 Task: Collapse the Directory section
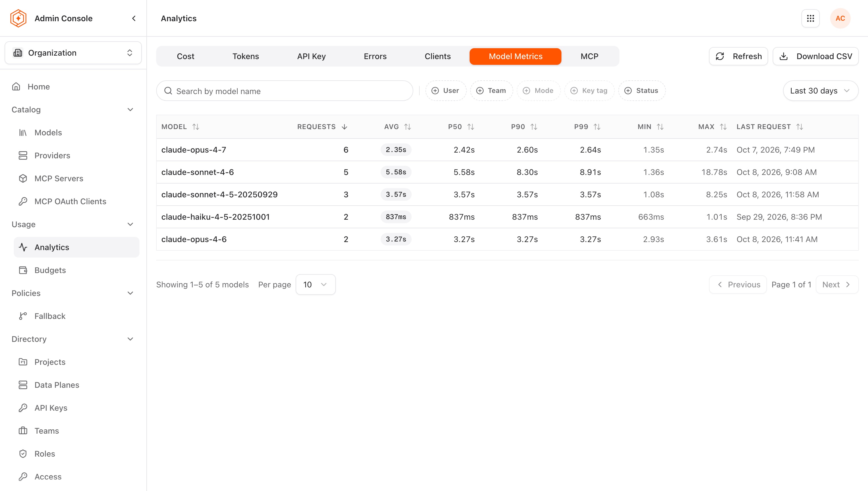(x=130, y=339)
